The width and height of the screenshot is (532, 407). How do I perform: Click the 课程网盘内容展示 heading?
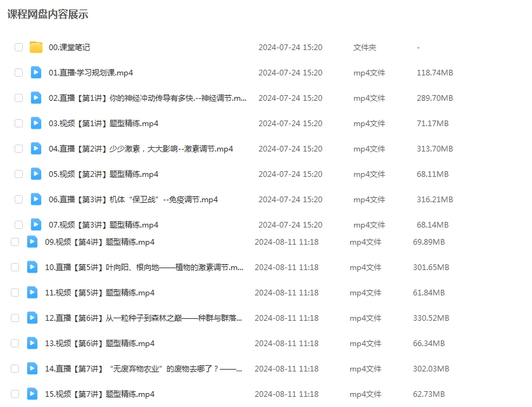pos(48,15)
